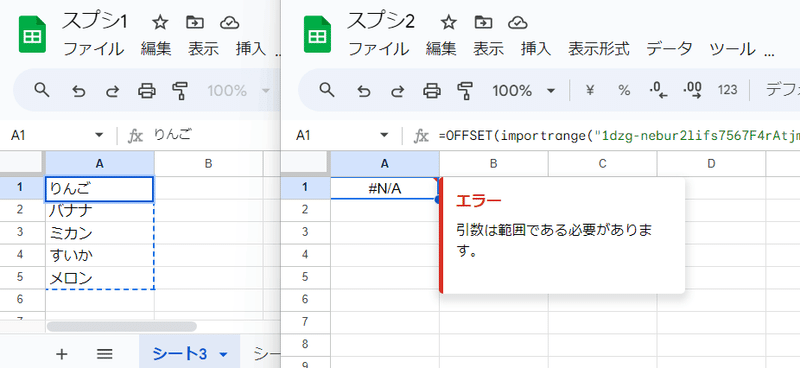Open the name box dropdown in スプシ2
The image size is (800, 368).
click(384, 135)
